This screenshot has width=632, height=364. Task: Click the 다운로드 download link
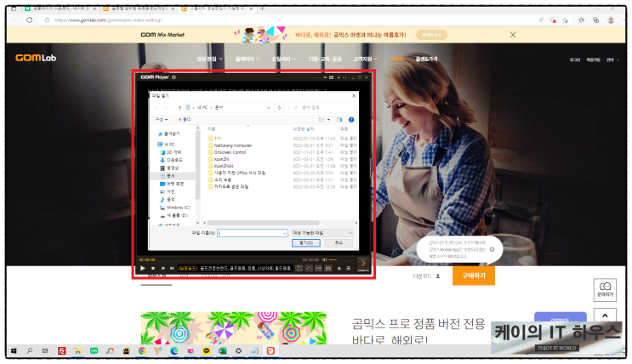point(426,276)
